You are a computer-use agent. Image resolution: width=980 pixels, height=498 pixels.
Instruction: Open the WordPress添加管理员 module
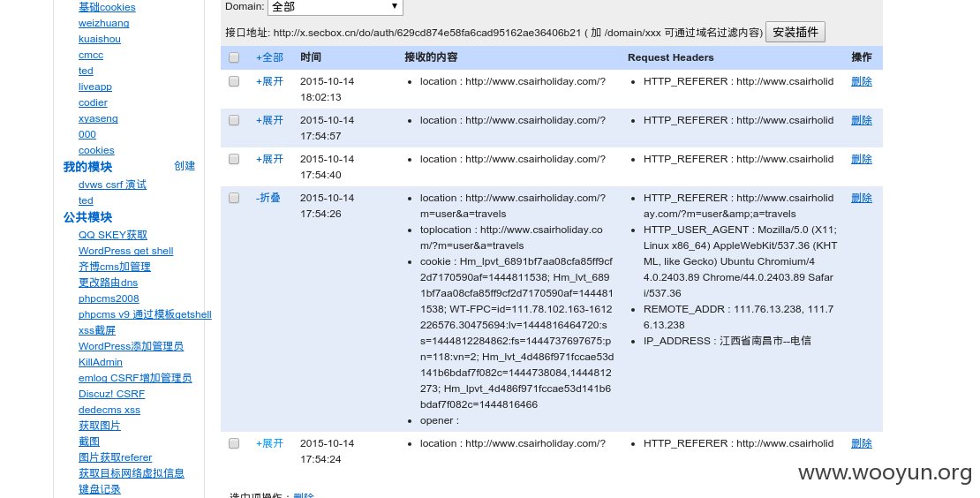pos(131,346)
